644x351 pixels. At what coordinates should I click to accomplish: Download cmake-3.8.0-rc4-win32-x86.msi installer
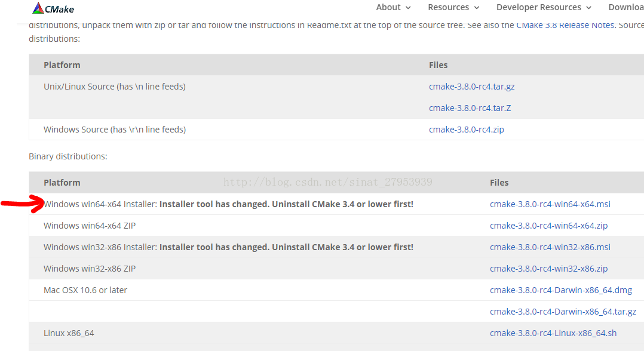click(x=550, y=247)
